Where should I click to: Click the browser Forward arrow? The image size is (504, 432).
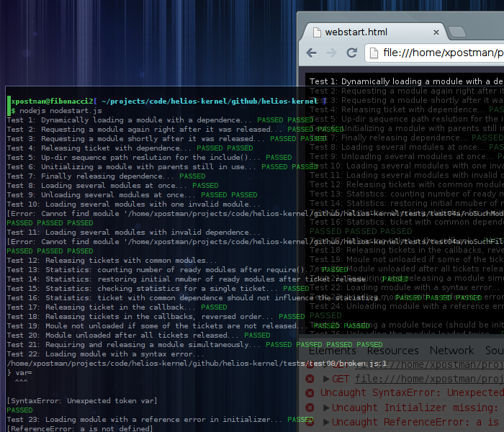[x=331, y=53]
